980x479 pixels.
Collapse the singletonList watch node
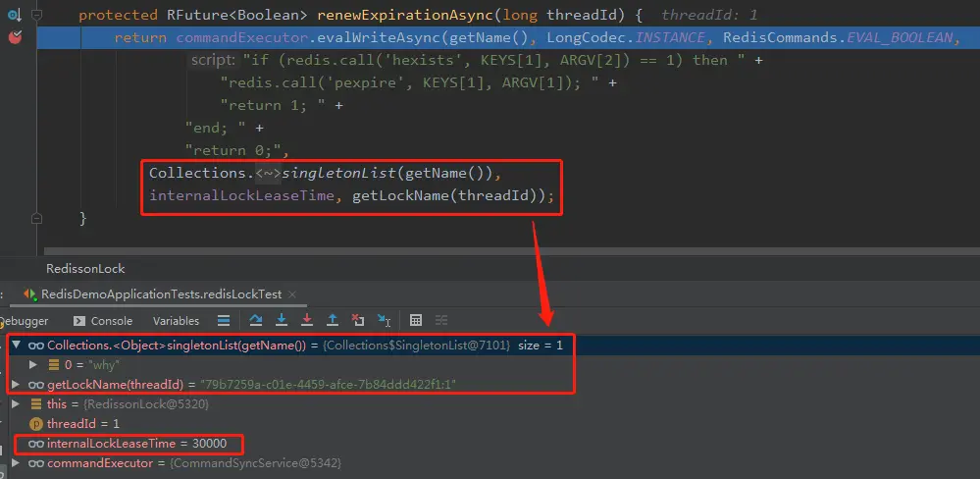[x=16, y=345]
